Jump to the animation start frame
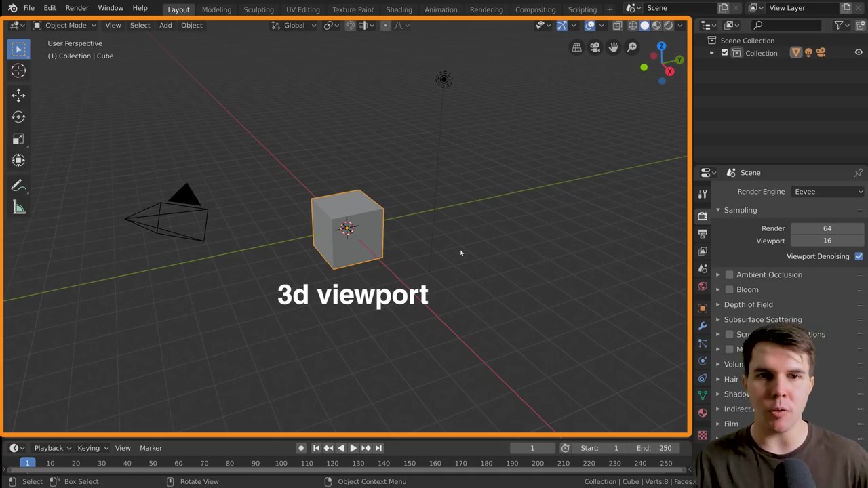This screenshot has height=488, width=868. pyautogui.click(x=316, y=448)
